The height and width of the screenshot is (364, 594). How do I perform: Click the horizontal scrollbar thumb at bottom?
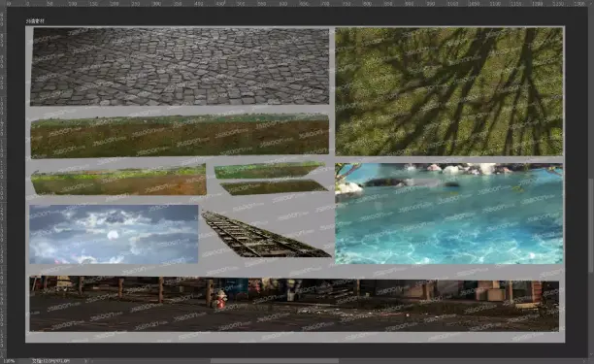coord(275,361)
